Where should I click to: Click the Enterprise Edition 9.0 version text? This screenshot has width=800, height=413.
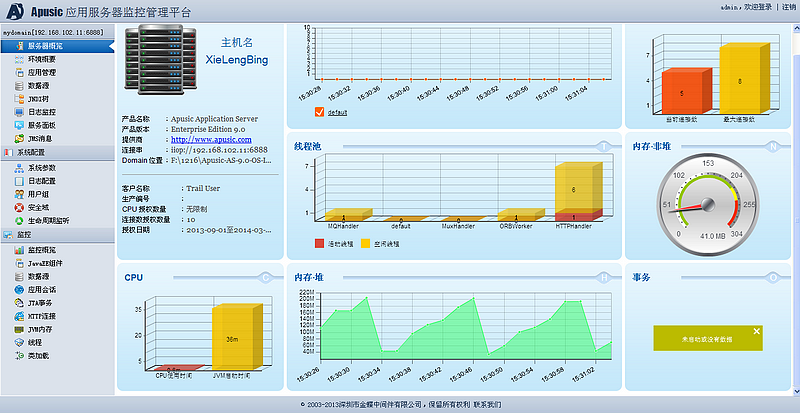tap(208, 129)
